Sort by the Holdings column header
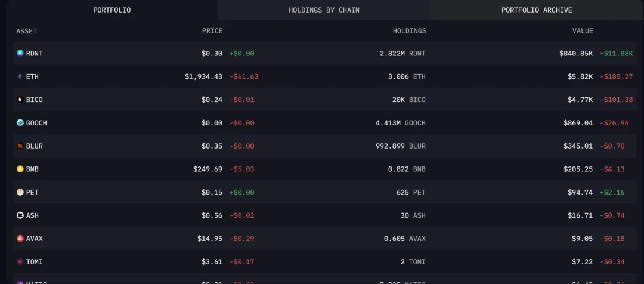The height and width of the screenshot is (284, 644). (x=409, y=31)
